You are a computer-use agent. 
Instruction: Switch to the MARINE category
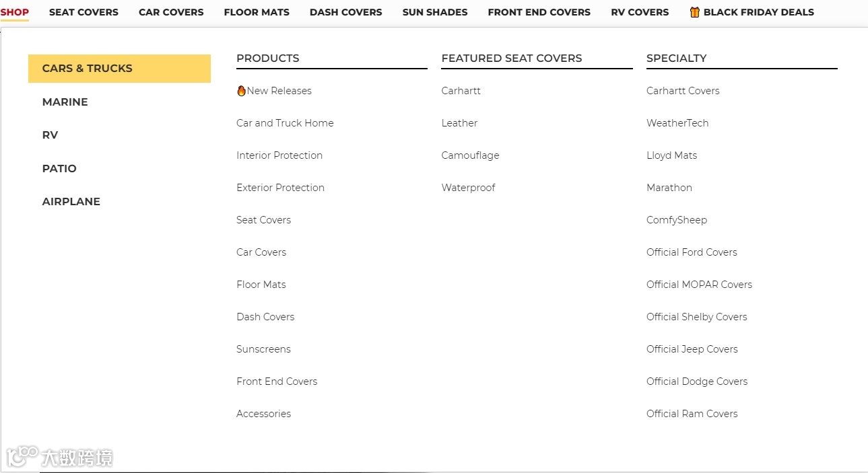(65, 102)
